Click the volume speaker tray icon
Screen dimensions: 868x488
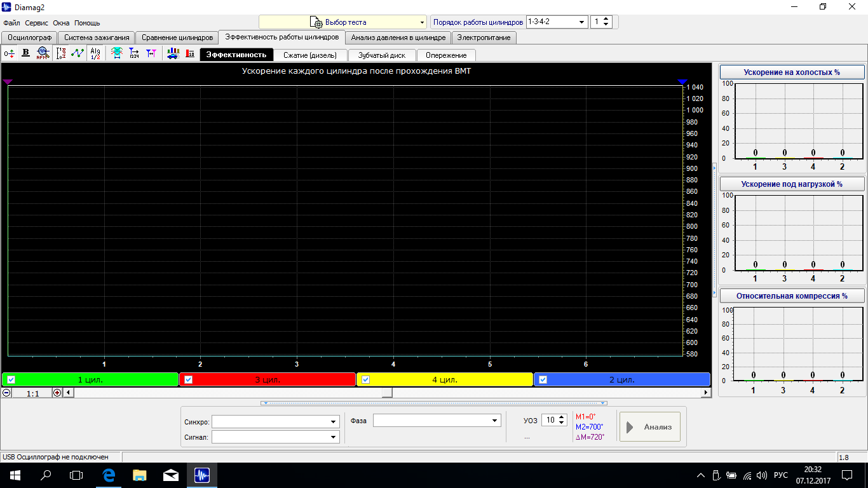click(762, 475)
